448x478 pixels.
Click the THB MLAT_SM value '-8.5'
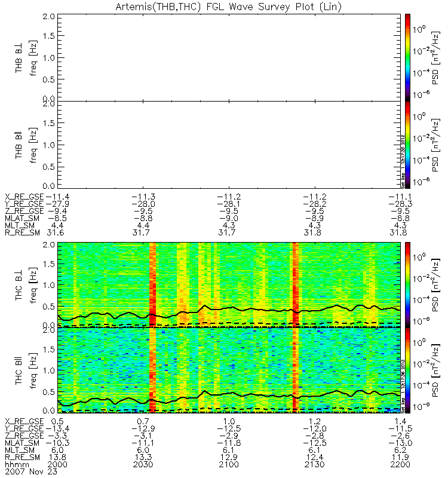[x=57, y=218]
